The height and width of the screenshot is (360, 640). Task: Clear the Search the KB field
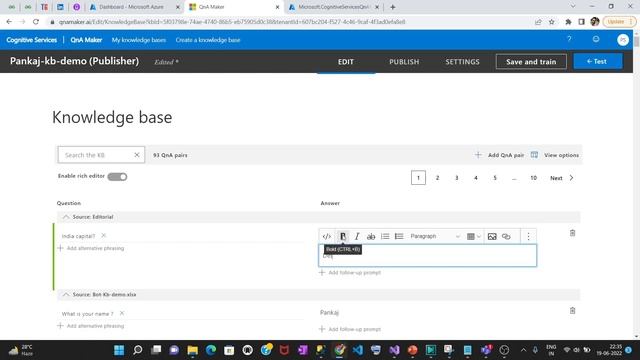tap(137, 155)
